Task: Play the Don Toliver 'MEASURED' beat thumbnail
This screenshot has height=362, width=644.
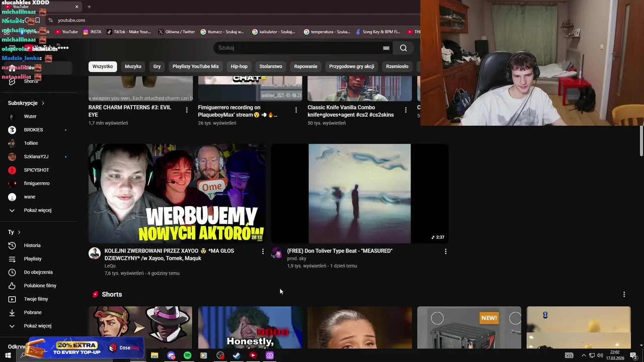Action: 360,194
